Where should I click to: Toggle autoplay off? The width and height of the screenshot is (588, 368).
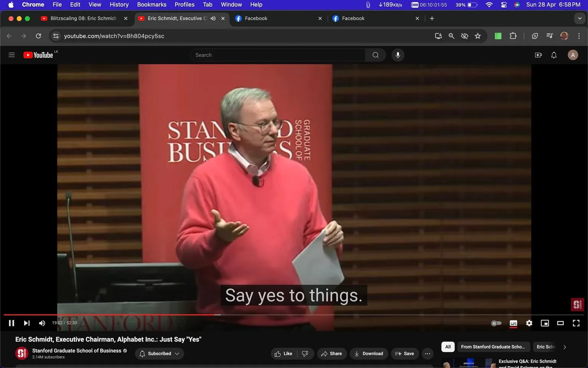[x=496, y=323]
